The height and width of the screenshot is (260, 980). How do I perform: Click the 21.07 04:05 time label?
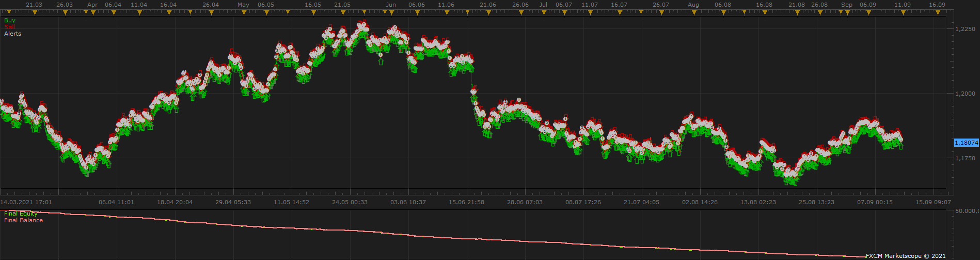tap(641, 202)
